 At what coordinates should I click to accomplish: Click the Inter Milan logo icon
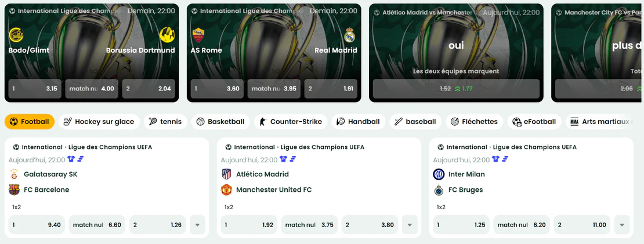439,174
